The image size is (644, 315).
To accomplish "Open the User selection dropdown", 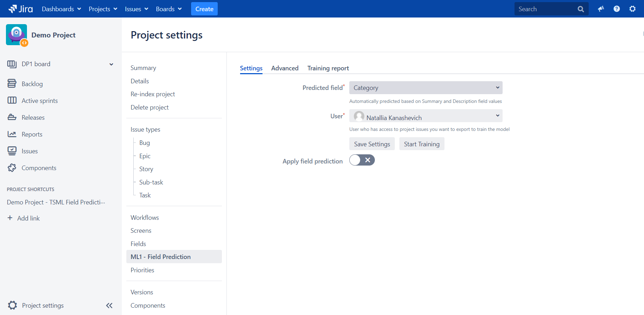I will point(426,116).
